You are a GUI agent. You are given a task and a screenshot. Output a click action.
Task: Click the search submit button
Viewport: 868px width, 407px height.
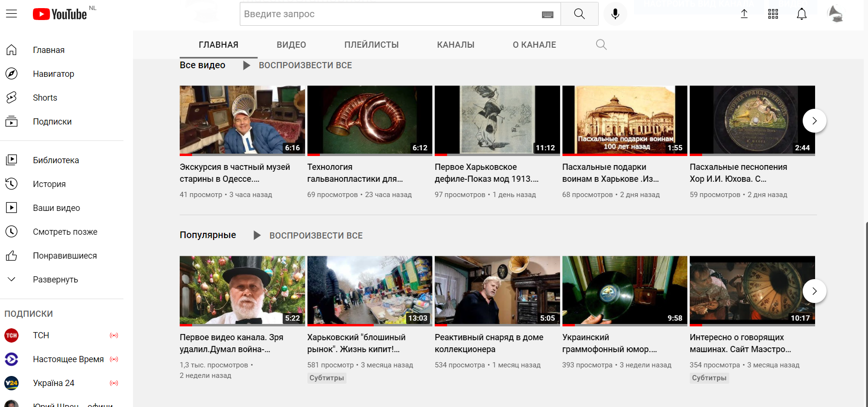(579, 14)
